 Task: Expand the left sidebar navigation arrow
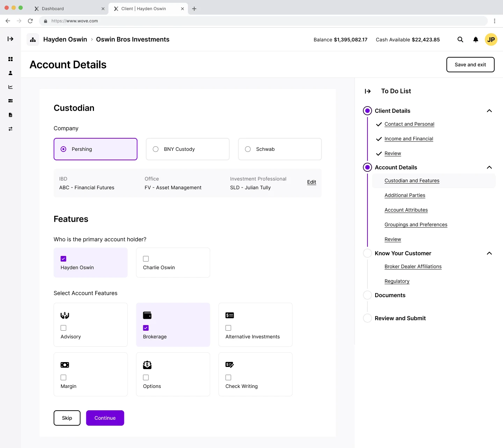tap(10, 39)
